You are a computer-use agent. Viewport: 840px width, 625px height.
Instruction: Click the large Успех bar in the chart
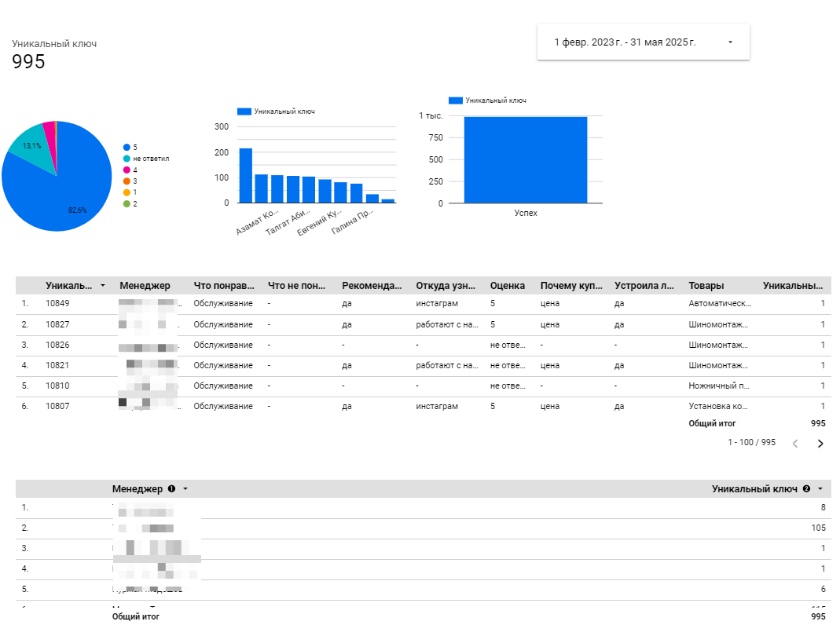[525, 160]
